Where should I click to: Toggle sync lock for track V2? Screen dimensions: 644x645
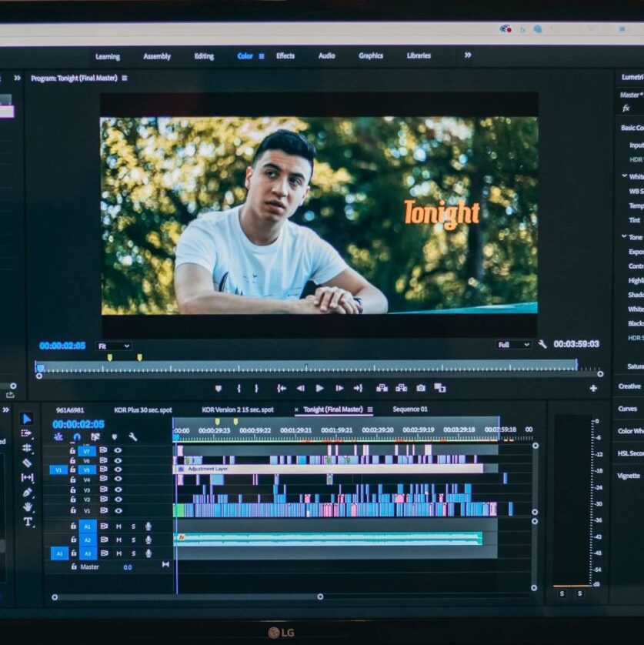[x=103, y=500]
